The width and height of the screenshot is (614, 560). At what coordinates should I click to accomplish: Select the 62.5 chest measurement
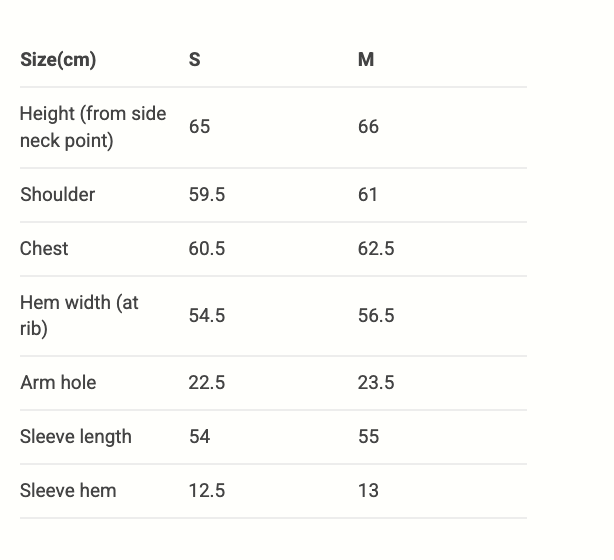[376, 249]
